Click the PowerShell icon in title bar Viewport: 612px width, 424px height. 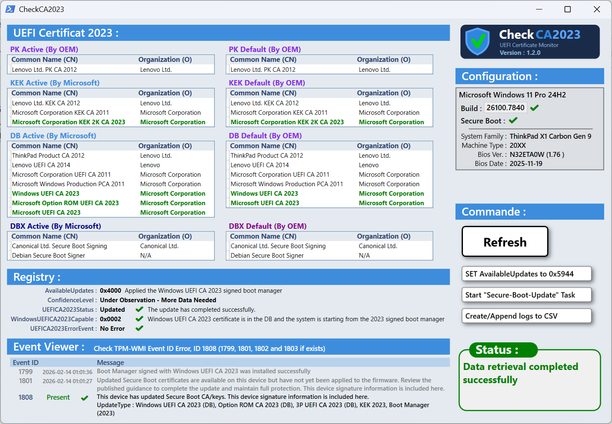10,9
